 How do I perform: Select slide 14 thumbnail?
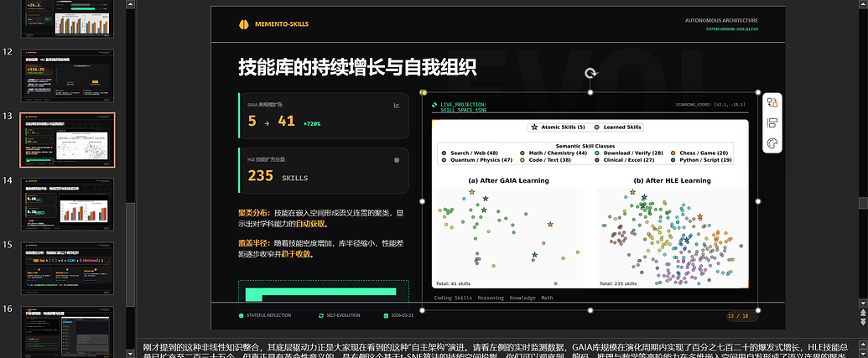[x=68, y=205]
